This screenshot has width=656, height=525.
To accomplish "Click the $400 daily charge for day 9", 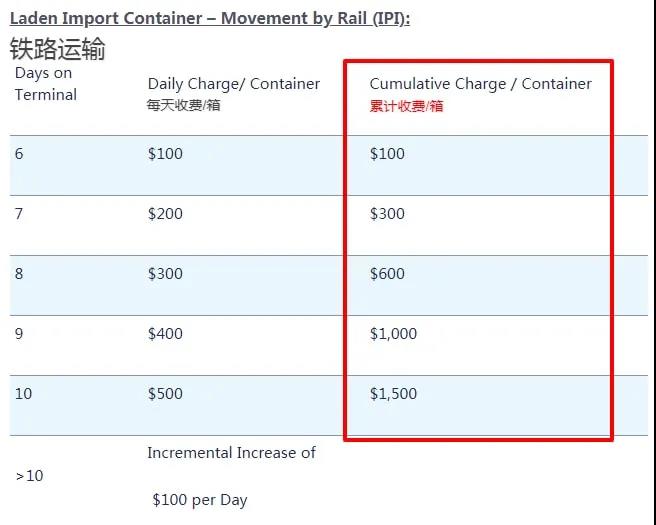I will tap(165, 334).
